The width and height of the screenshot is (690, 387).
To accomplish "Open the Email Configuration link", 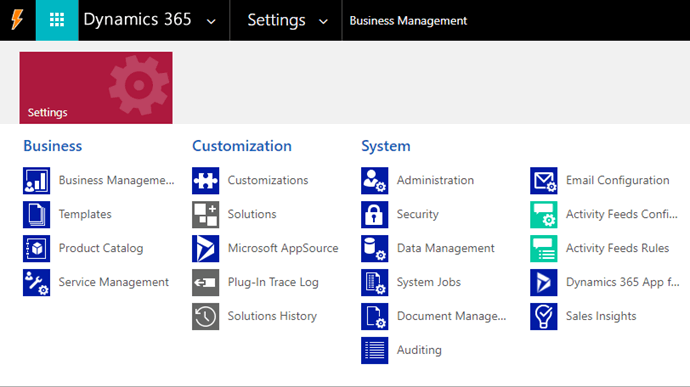I will pyautogui.click(x=617, y=180).
